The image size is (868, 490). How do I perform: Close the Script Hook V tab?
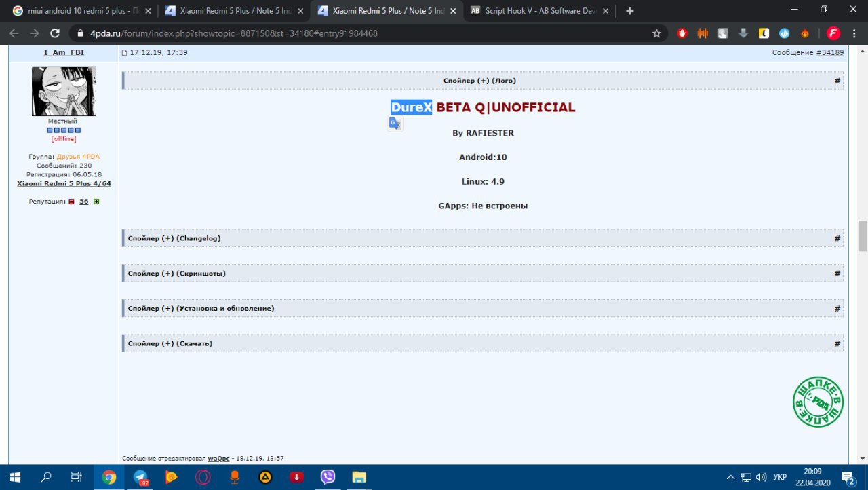604,11
